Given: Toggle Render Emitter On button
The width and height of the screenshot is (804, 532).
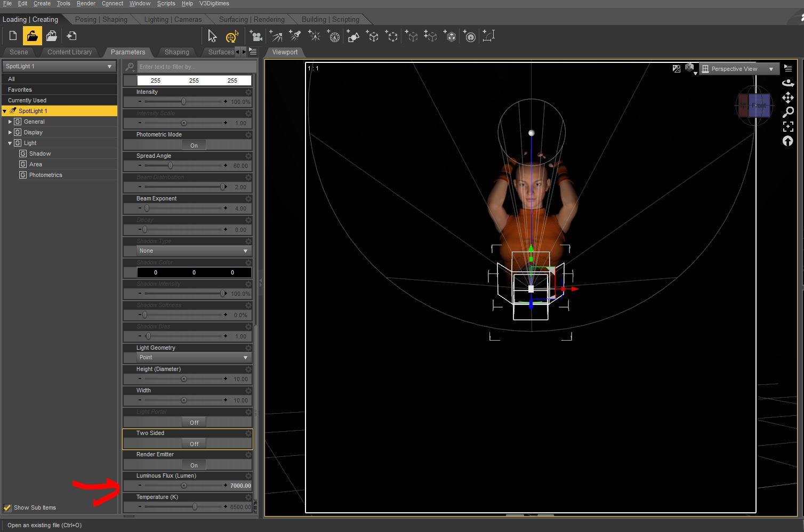Looking at the screenshot, I should click(x=194, y=465).
